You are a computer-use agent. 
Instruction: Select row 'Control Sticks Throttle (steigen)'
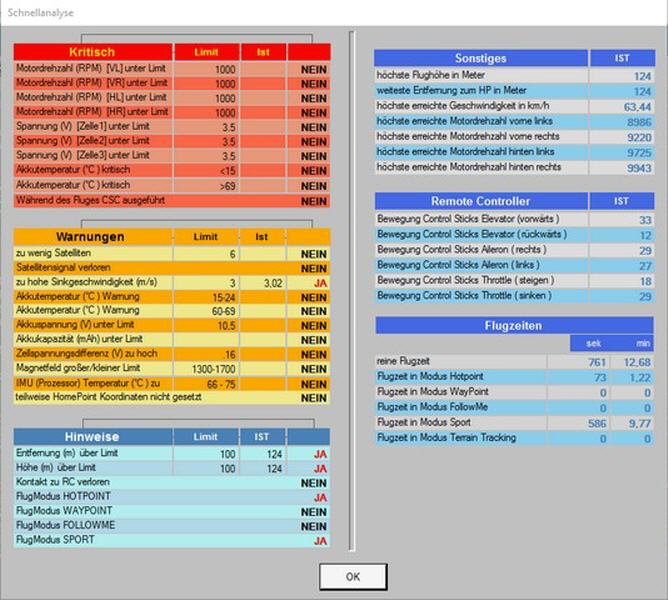point(515,280)
